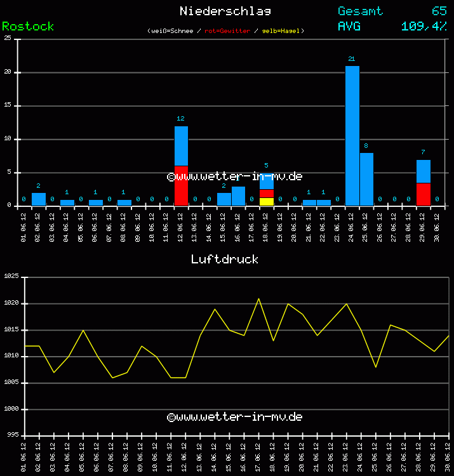Click the Niederschlag chart title
Image resolution: width=454 pixels, height=476 pixels.
click(x=225, y=11)
